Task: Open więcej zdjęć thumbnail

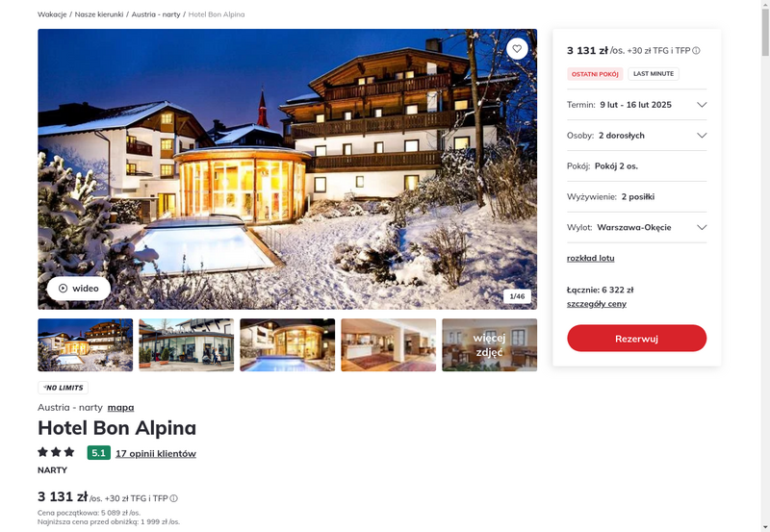Action: click(x=489, y=345)
